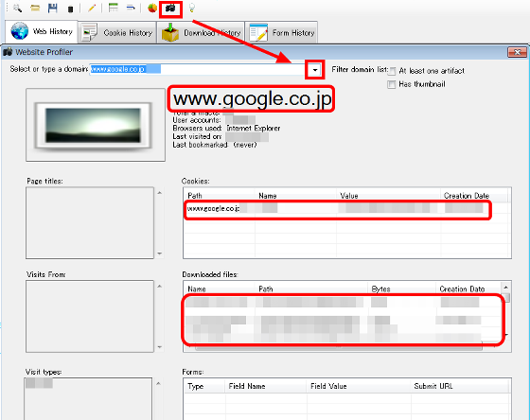The image size is (530, 420).
Task: Sort Downloaded files by Path header
Action: (311, 289)
